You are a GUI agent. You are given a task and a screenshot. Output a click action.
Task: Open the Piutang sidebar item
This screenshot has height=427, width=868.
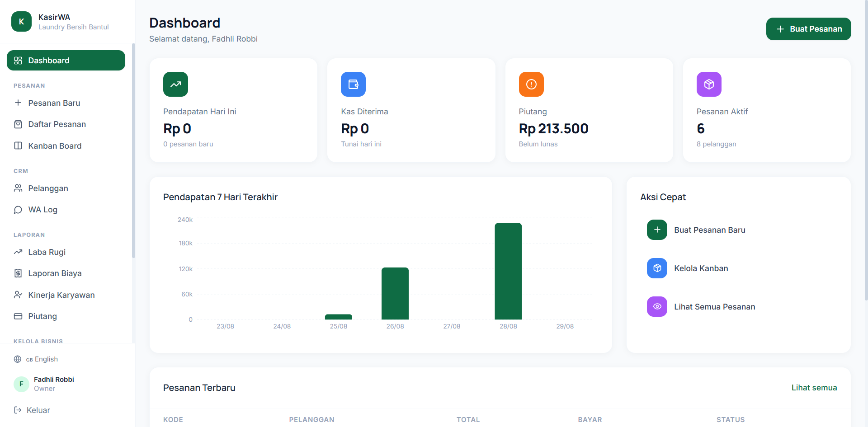66,316
